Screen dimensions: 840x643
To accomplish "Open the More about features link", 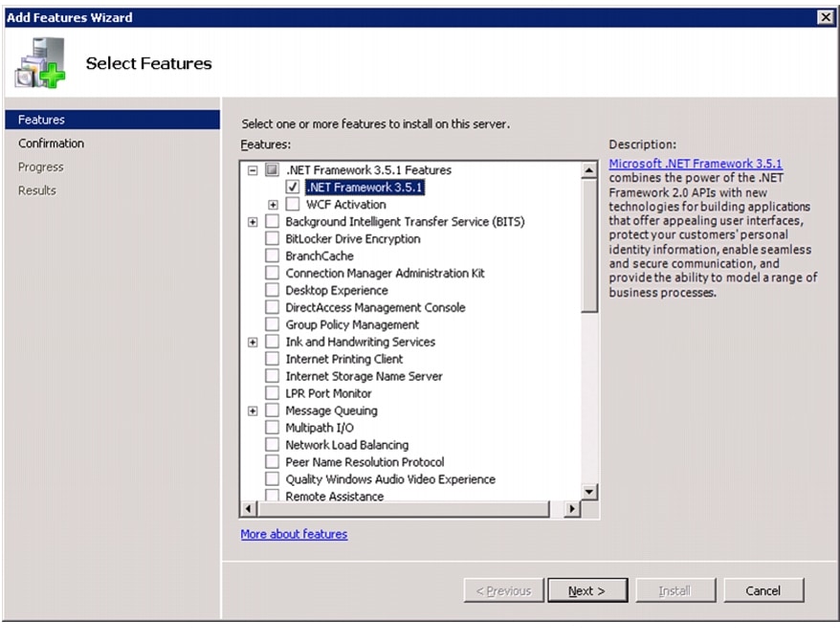I will point(294,534).
